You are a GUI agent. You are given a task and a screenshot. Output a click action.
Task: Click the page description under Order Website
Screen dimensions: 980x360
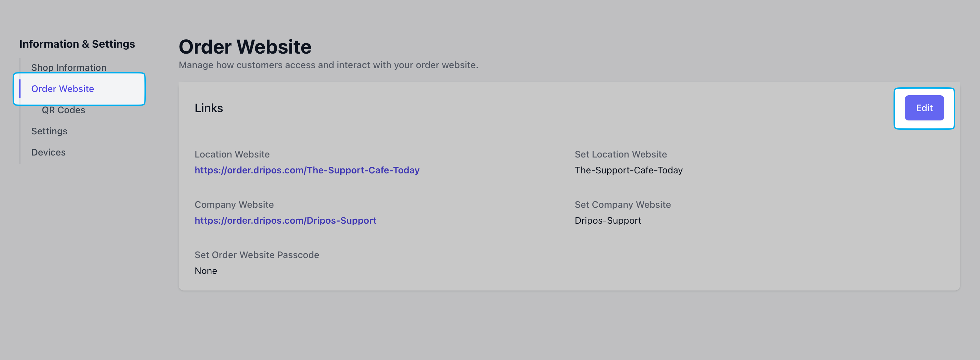pos(328,65)
